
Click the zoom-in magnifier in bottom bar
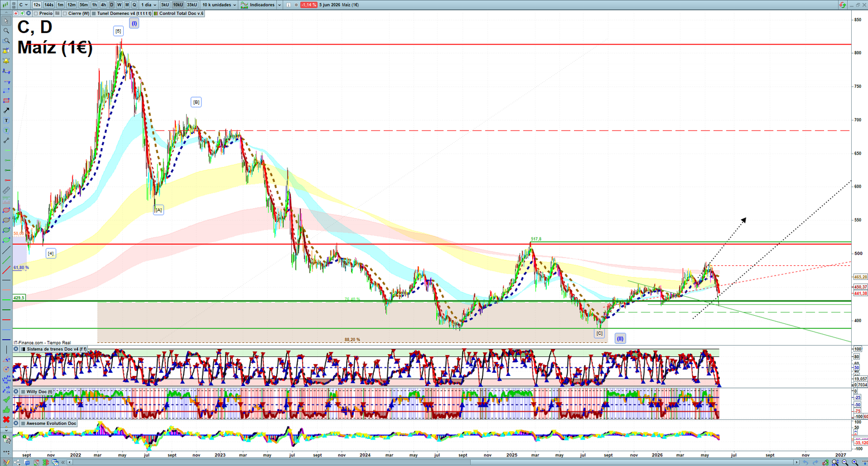(855, 462)
